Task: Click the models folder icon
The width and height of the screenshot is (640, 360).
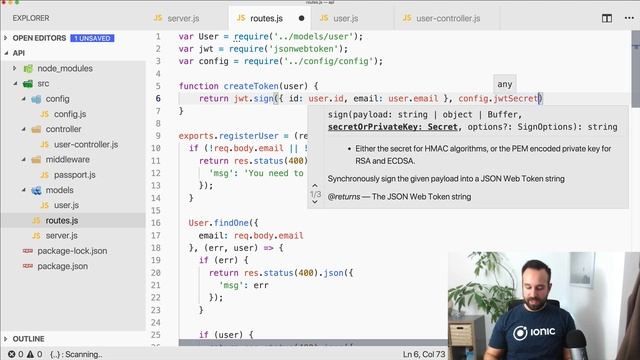Action: coord(36,190)
